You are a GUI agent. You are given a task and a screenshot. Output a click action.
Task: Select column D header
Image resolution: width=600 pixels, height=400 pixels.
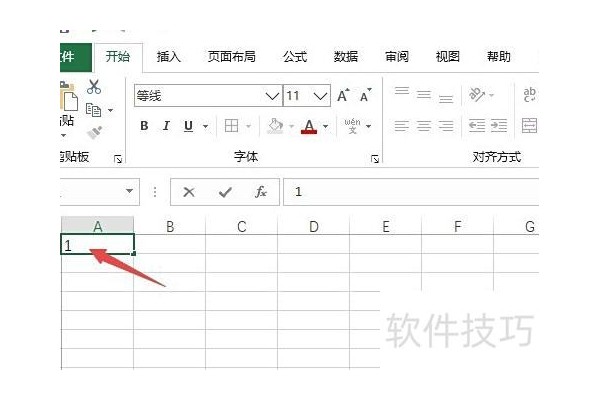pos(313,225)
